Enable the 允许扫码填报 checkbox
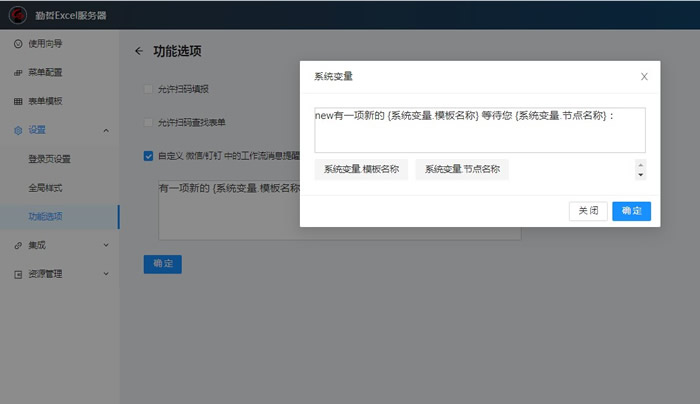This screenshot has height=404, width=700. click(149, 89)
